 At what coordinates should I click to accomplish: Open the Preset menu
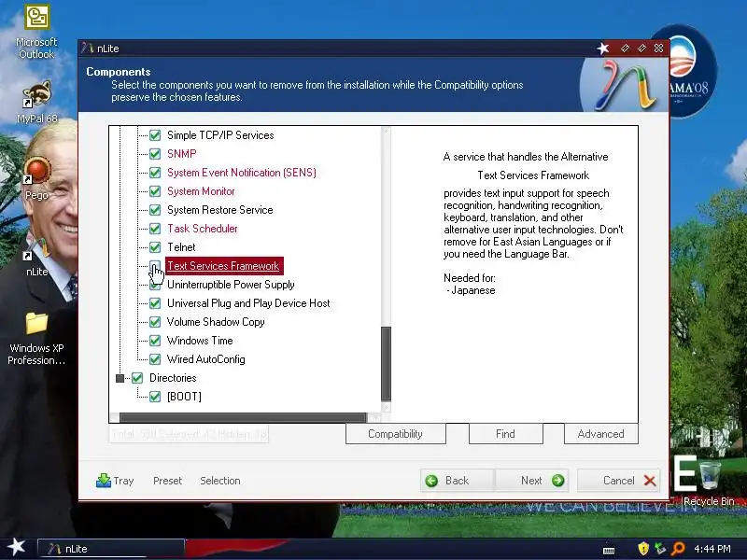pos(168,481)
